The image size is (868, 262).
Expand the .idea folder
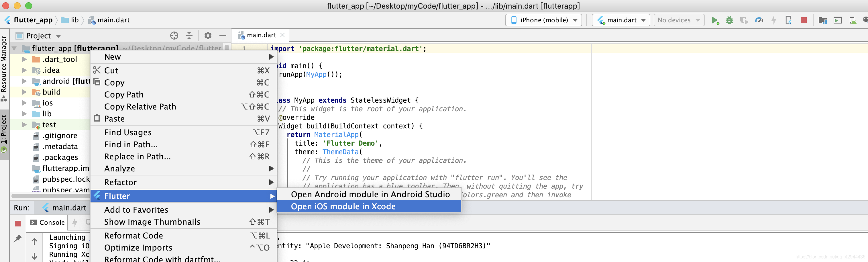pos(24,70)
